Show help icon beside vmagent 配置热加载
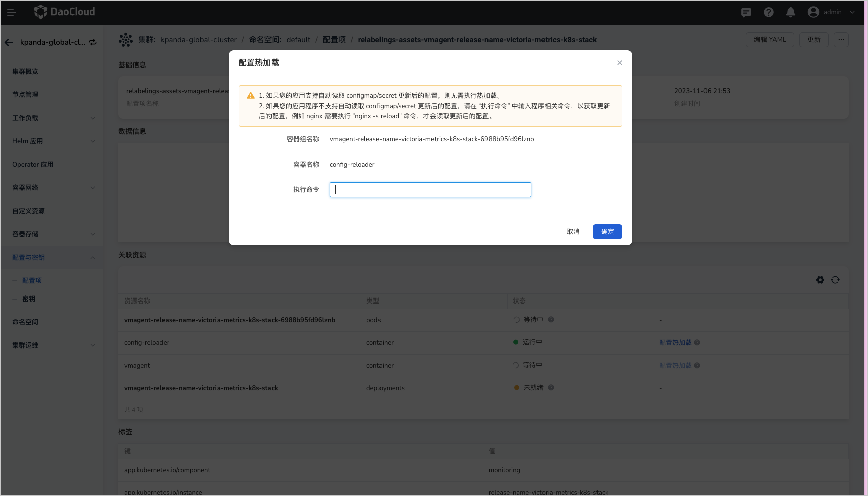The height and width of the screenshot is (496, 868). pos(697,366)
